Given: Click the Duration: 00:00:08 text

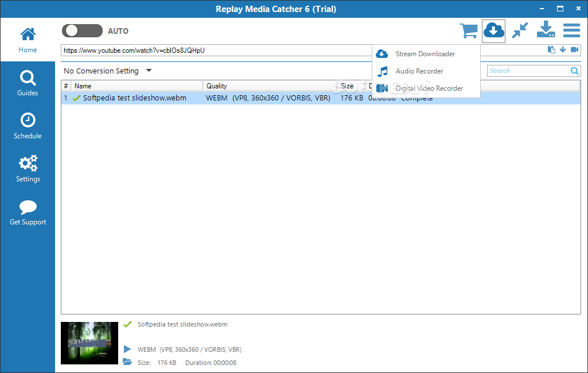Looking at the screenshot, I should [x=211, y=363].
